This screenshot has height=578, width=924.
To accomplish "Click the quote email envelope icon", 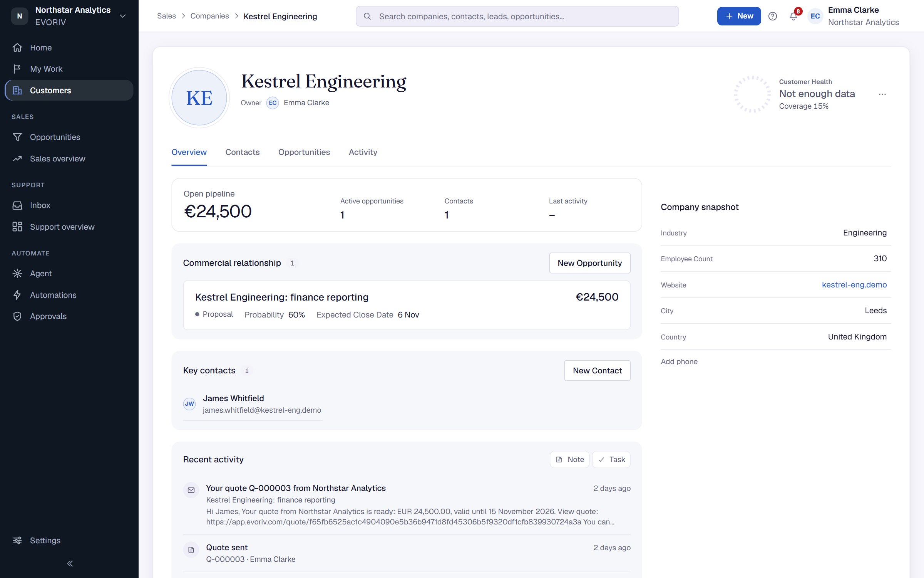I will click(x=191, y=490).
